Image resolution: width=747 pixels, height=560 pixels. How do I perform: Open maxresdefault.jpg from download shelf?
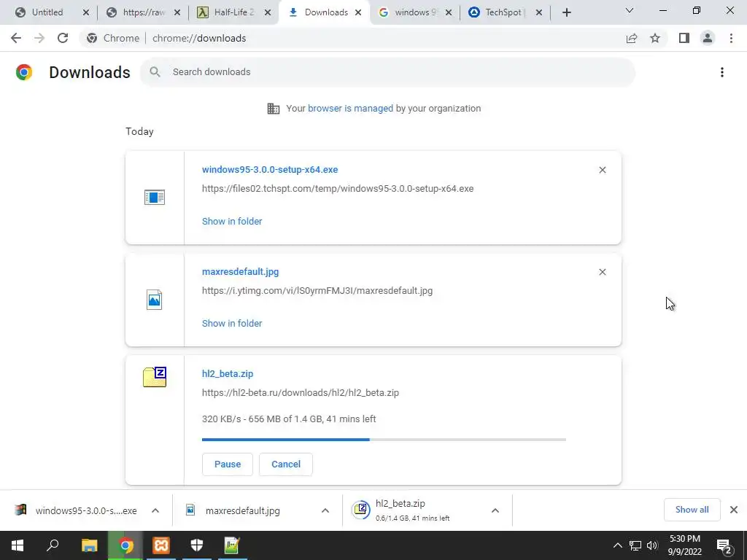pos(243,510)
